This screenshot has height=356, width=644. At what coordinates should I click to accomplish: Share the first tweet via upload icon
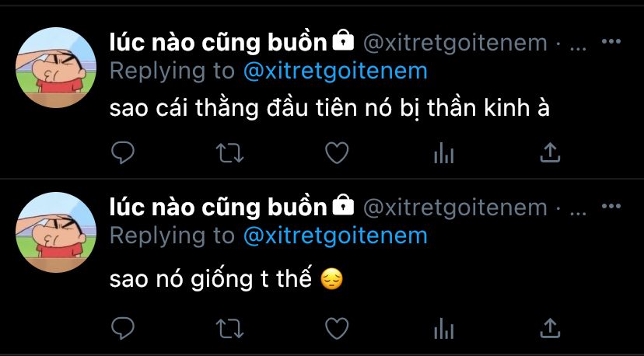click(550, 153)
